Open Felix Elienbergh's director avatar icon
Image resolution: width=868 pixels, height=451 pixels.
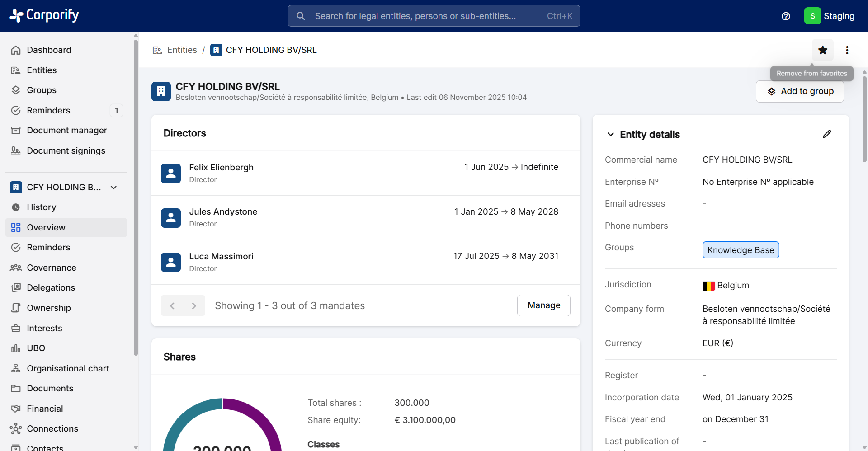click(171, 173)
